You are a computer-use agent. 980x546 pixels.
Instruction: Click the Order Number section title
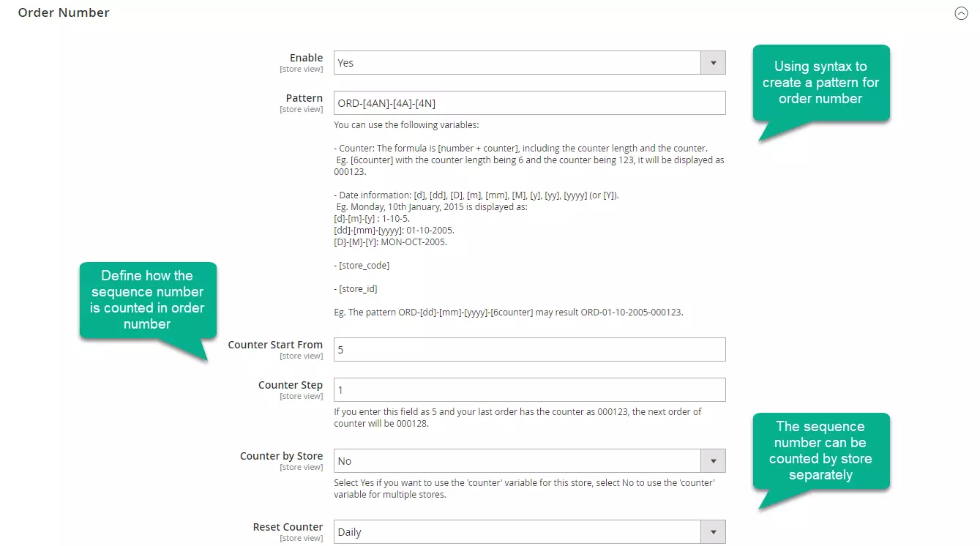pyautogui.click(x=63, y=12)
